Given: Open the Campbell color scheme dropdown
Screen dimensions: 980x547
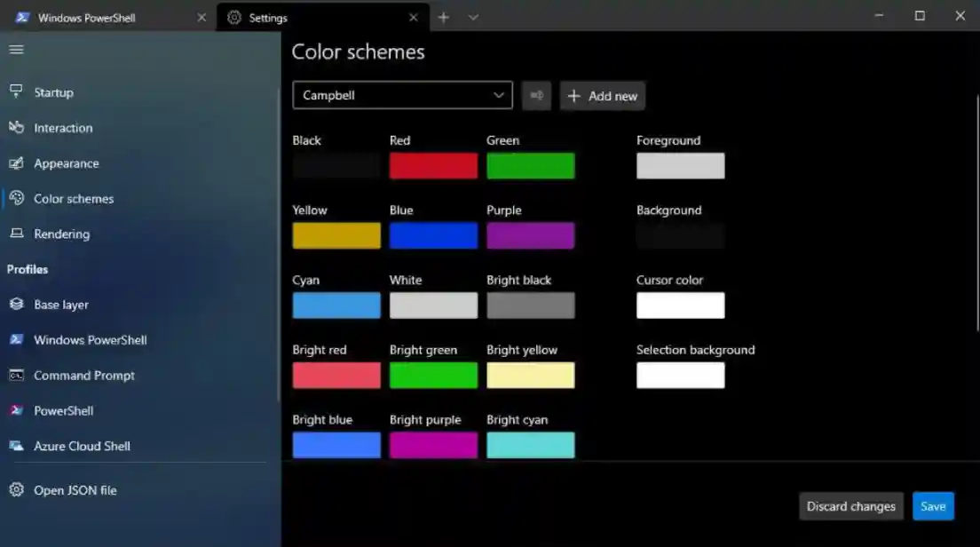Looking at the screenshot, I should [402, 95].
